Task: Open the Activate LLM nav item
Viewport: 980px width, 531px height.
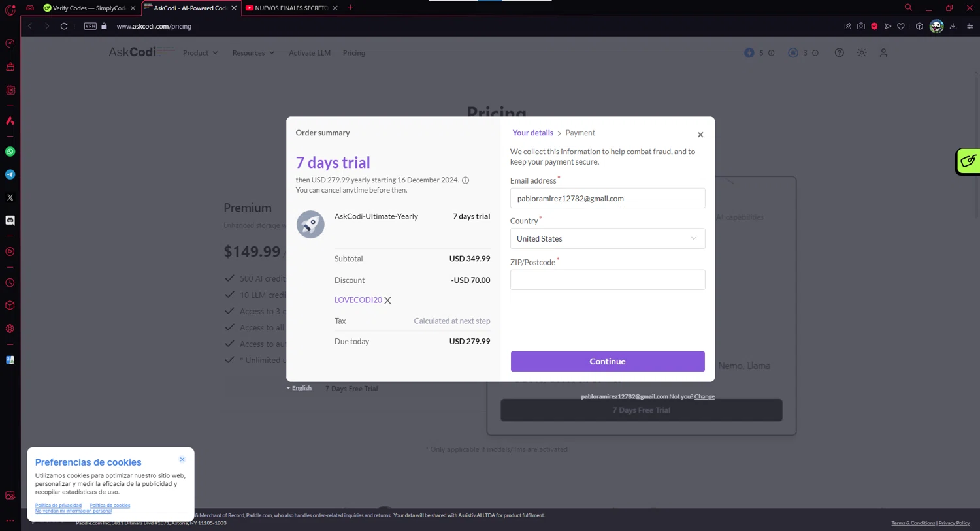Action: (310, 53)
